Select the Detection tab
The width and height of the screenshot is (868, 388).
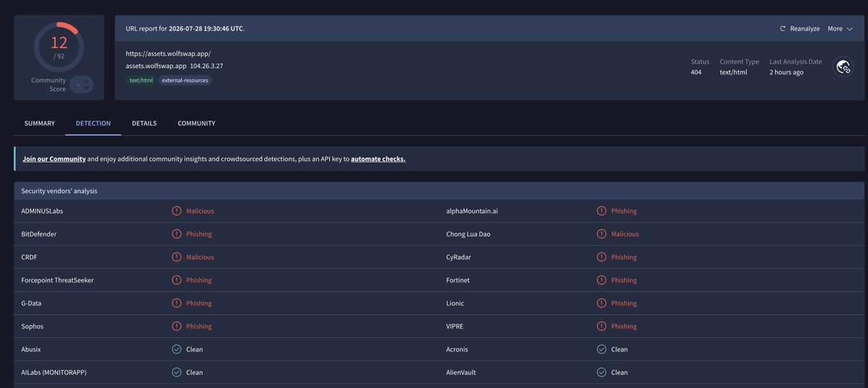coord(93,124)
